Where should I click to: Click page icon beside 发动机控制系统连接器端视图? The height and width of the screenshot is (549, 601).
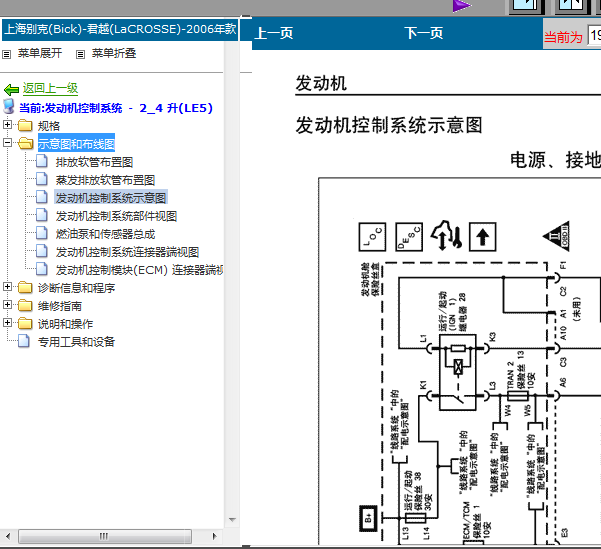[x=42, y=251]
